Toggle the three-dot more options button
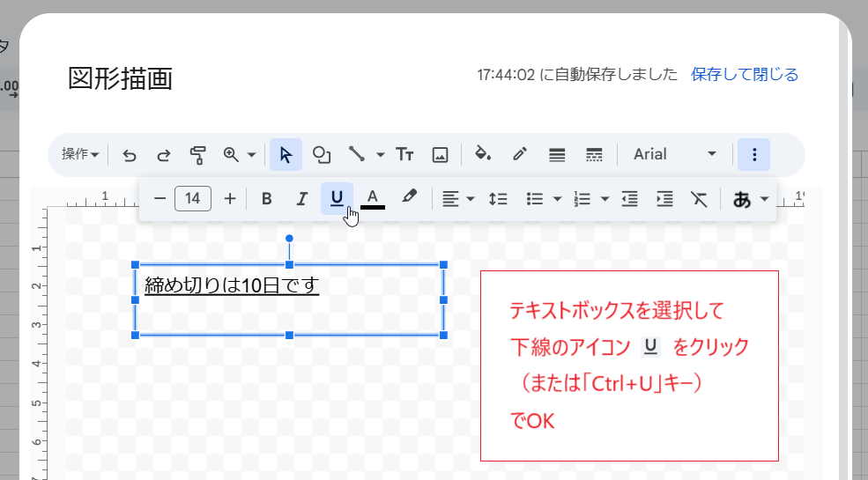Screen dimensions: 868x480 click(754, 155)
